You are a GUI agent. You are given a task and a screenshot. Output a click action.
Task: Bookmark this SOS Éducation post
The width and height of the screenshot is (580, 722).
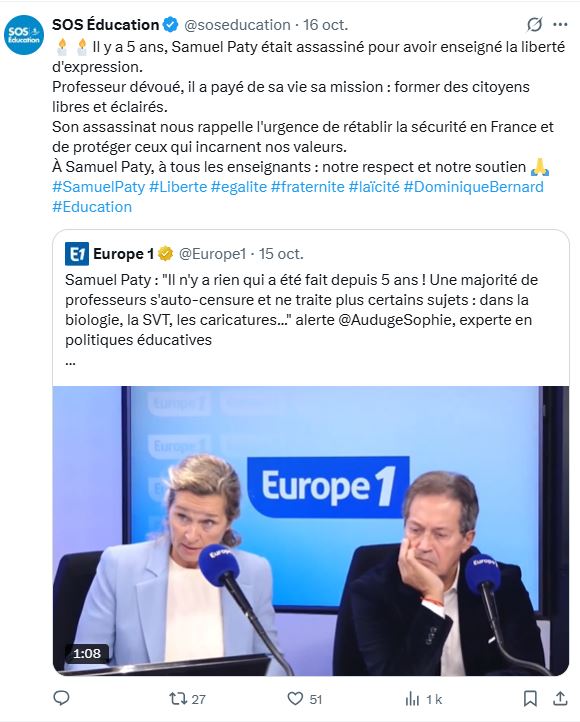pyautogui.click(x=530, y=699)
